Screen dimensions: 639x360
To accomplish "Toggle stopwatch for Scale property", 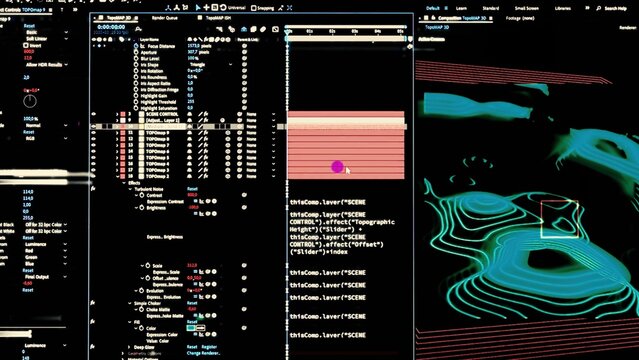I will [148, 265].
